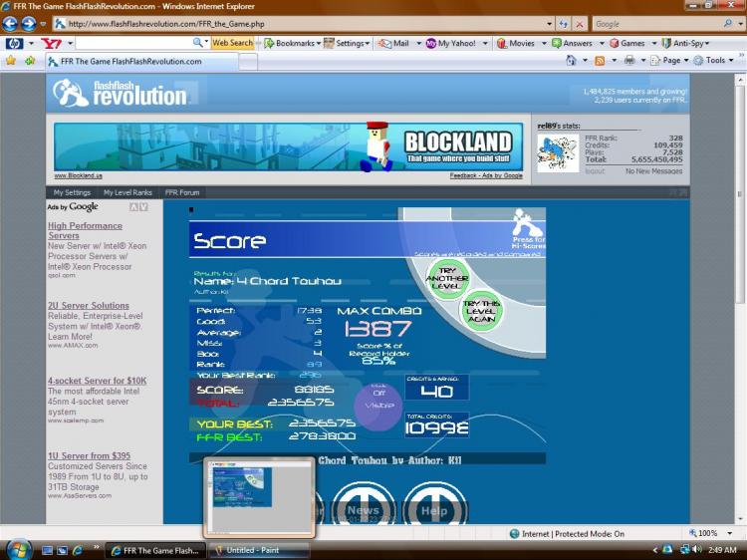Viewport: 747px width, 560px height.
Task: Expand the Anti-Spy dropdown
Action: click(707, 44)
